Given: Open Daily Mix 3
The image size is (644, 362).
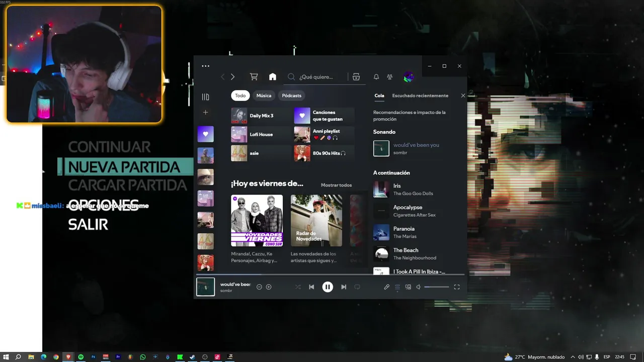Looking at the screenshot, I should (261, 116).
